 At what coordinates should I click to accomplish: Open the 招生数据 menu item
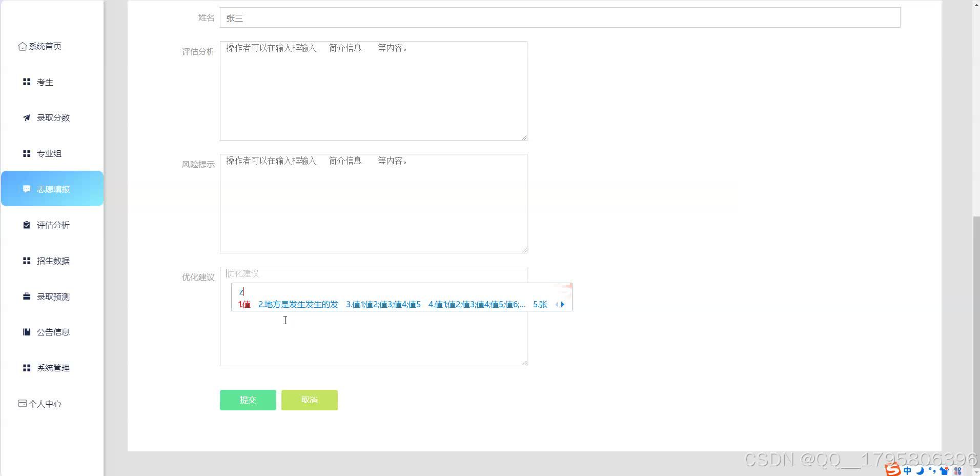click(53, 261)
